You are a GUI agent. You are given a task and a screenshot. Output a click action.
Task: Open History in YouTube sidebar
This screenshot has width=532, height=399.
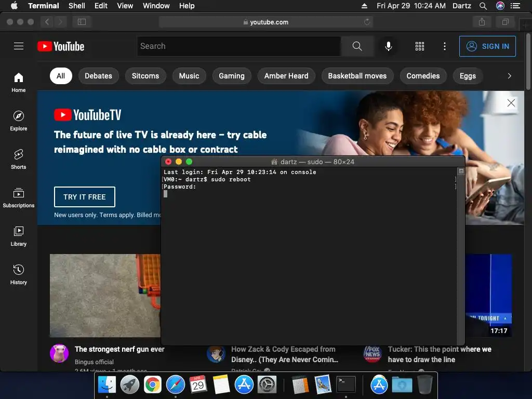pyautogui.click(x=19, y=274)
